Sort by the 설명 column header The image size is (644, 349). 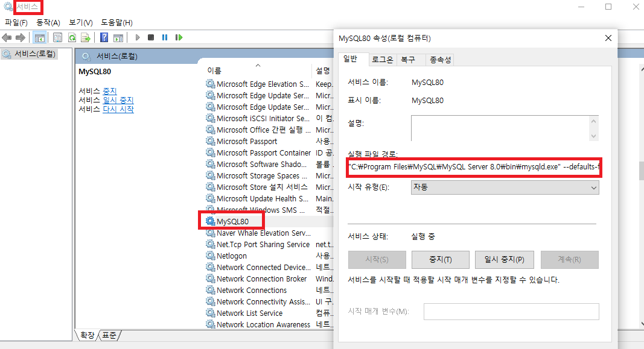[323, 71]
